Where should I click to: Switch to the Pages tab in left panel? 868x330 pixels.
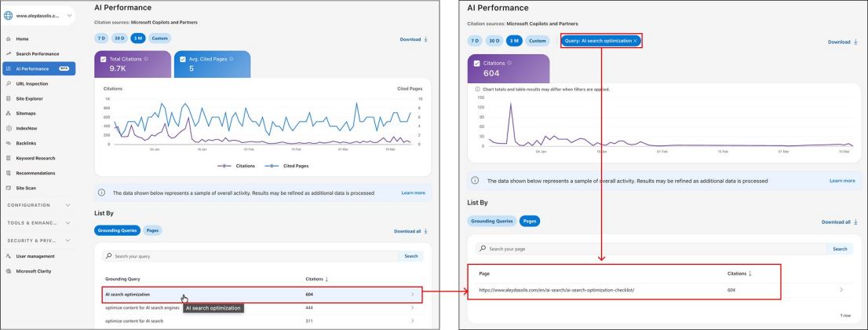coord(153,230)
